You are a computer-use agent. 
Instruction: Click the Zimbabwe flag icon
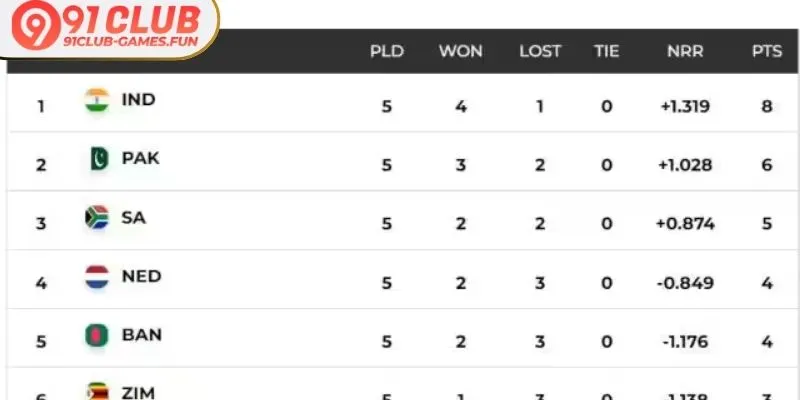point(97,391)
